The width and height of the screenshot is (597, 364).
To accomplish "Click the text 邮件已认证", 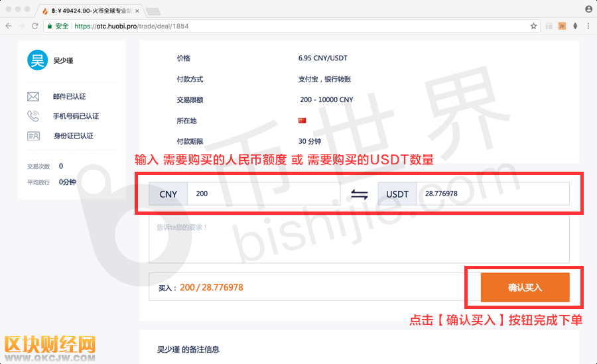I will [x=69, y=97].
